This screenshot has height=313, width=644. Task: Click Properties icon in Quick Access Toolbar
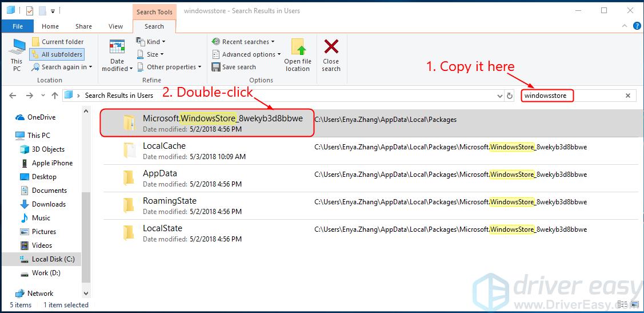click(29, 11)
